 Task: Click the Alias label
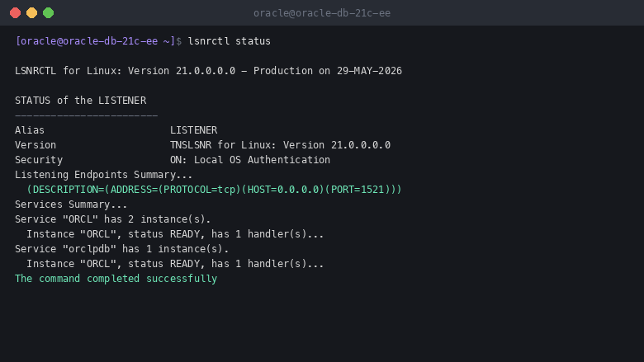click(x=30, y=130)
